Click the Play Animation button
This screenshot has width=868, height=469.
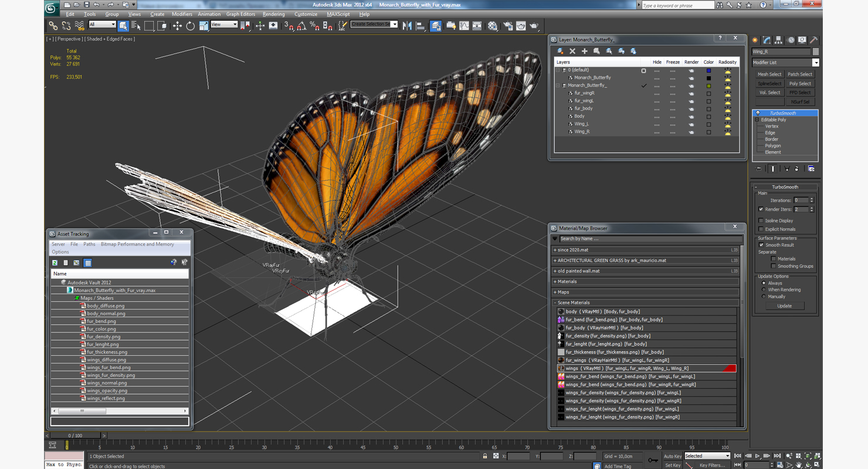tap(757, 456)
